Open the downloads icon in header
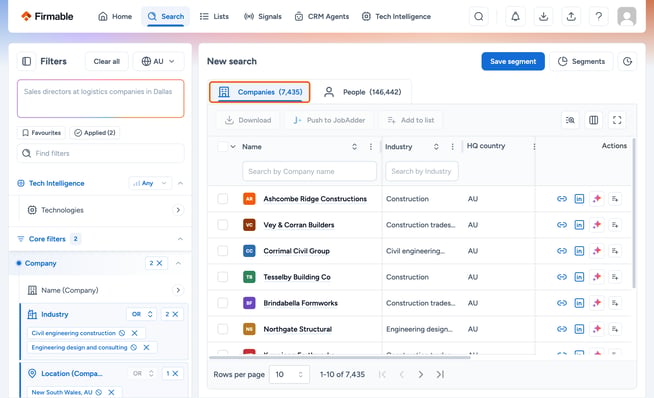The height and width of the screenshot is (398, 654). coord(543,17)
